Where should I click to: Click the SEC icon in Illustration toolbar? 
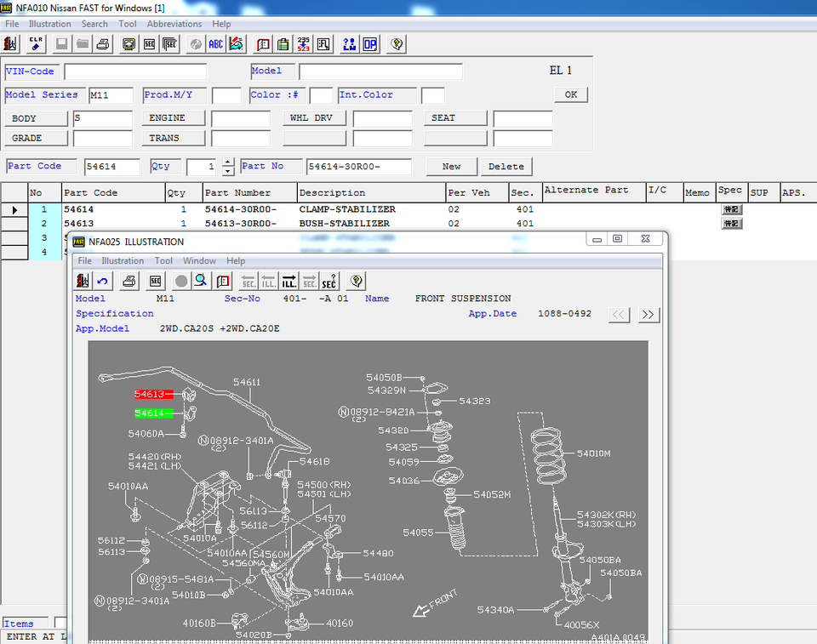point(155,282)
